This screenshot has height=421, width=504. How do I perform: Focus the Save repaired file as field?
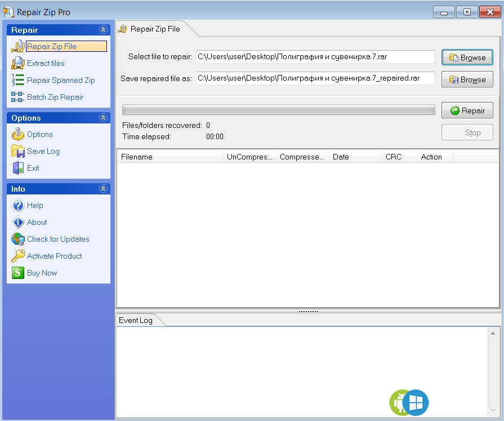(315, 78)
